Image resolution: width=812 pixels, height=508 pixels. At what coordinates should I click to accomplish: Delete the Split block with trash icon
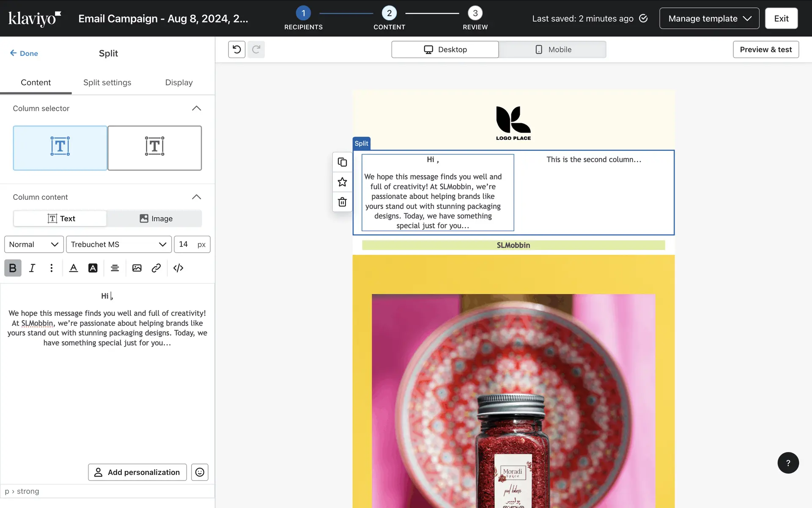click(342, 202)
